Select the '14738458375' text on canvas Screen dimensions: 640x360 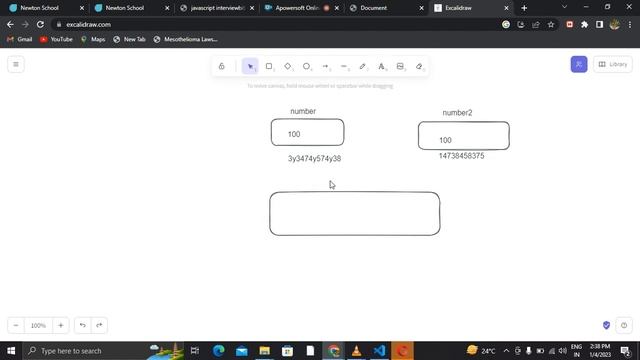pyautogui.click(x=461, y=156)
